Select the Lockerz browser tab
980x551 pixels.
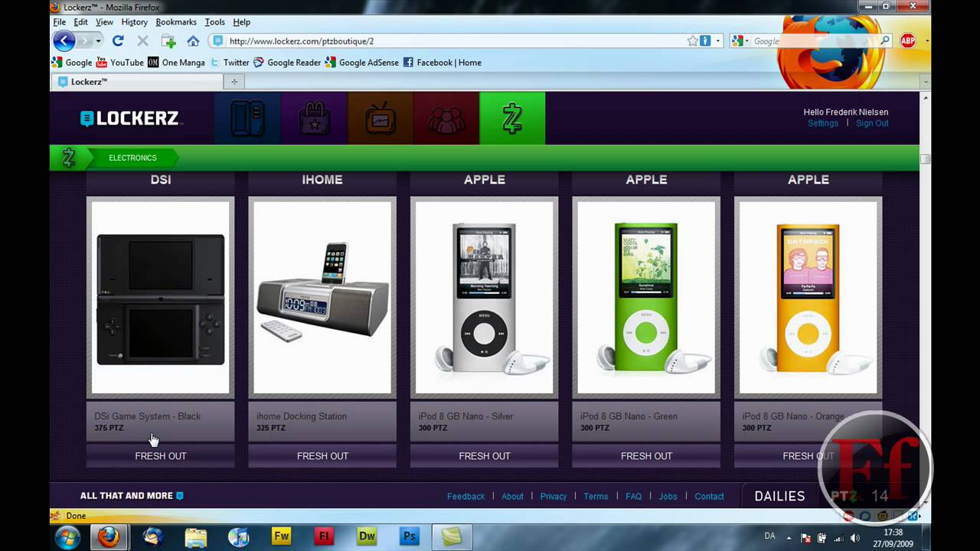137,82
